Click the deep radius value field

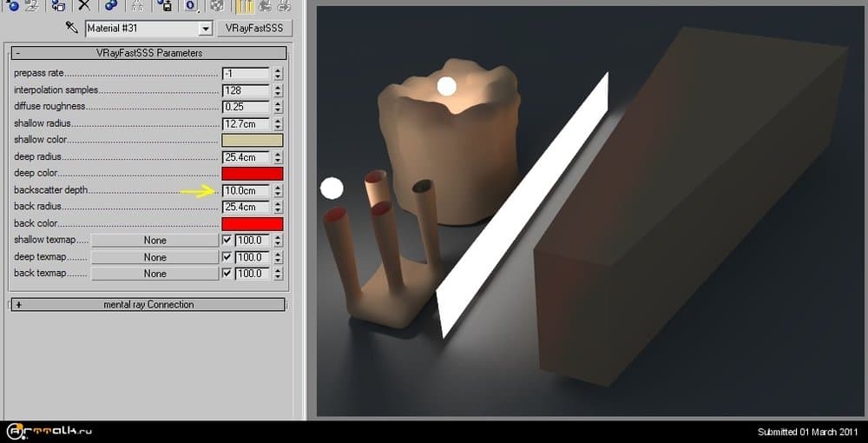point(246,157)
